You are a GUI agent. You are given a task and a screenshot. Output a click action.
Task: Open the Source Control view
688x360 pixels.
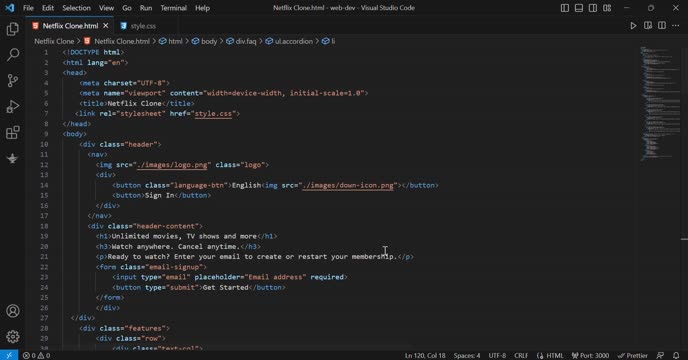coord(13,80)
